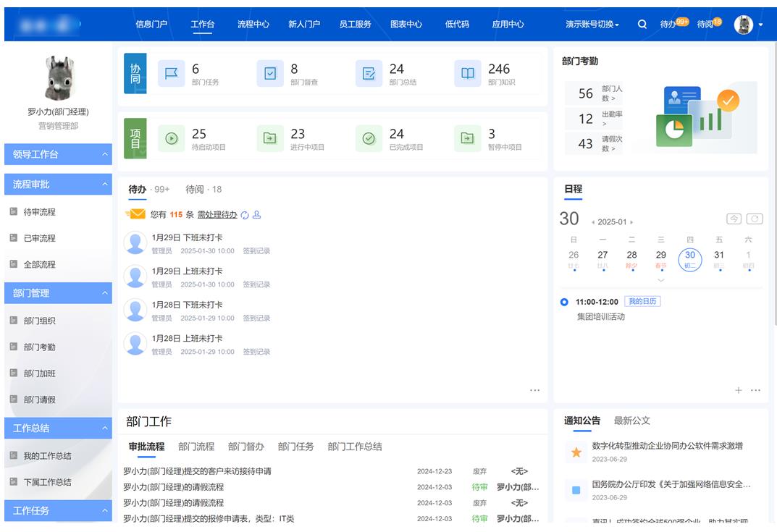Go to previous month arrow before 2025-01
Screen dimensions: 777x532
592,222
